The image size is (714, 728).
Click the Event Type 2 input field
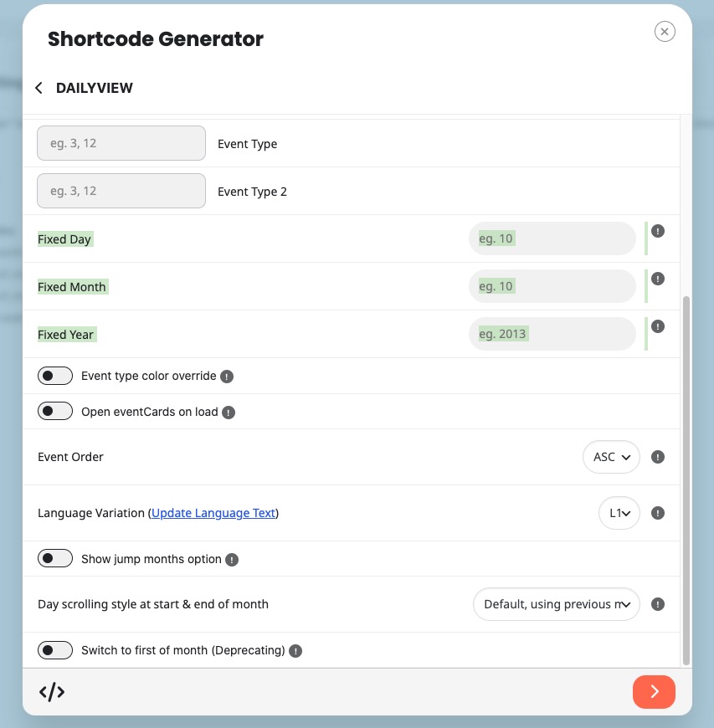121,191
